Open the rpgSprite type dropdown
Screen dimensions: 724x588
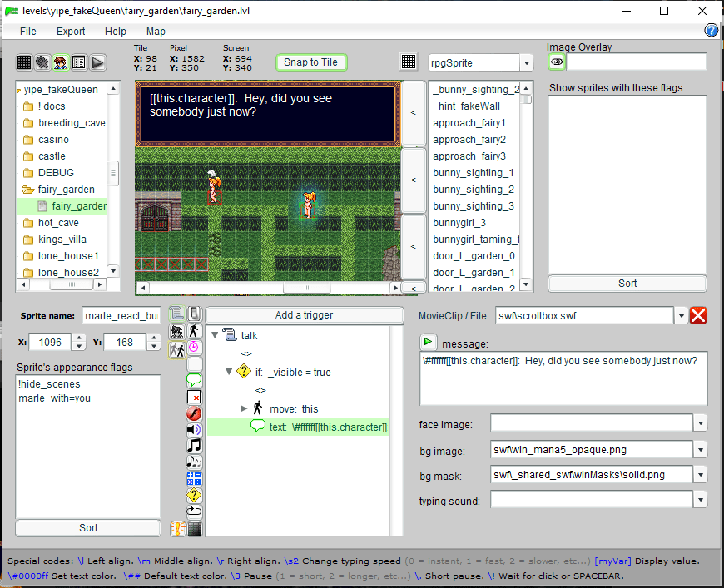click(526, 63)
